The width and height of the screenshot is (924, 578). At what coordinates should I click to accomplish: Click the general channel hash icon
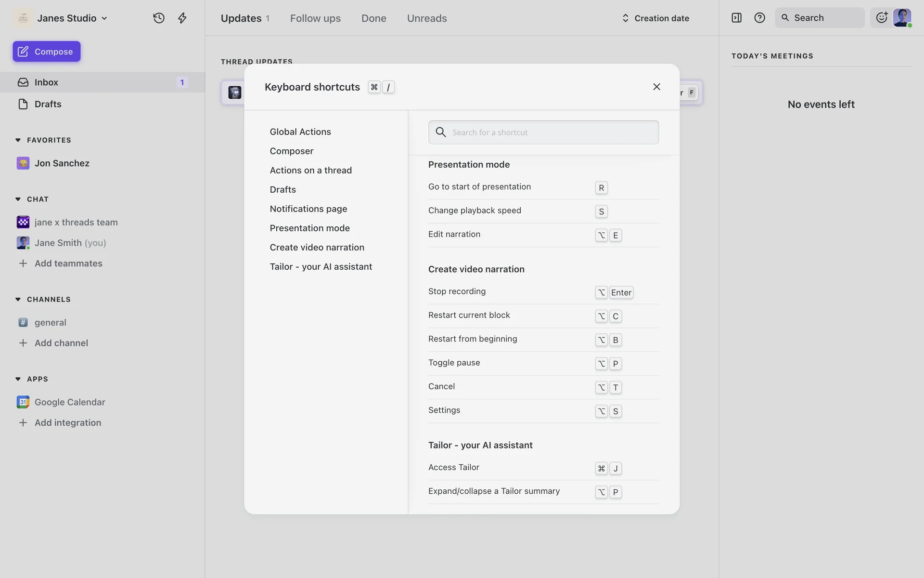(x=23, y=322)
